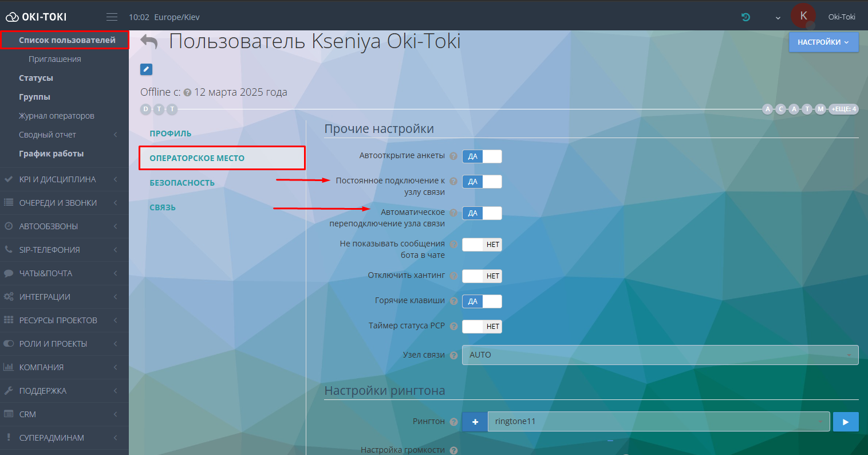
Task: Go back using the arrow beside the title
Action: pos(149,42)
